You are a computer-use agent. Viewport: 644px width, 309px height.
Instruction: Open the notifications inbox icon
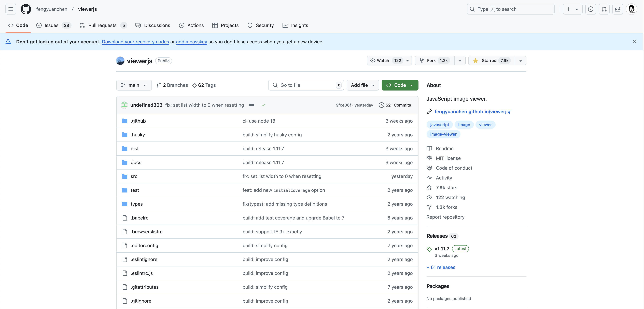(x=618, y=9)
